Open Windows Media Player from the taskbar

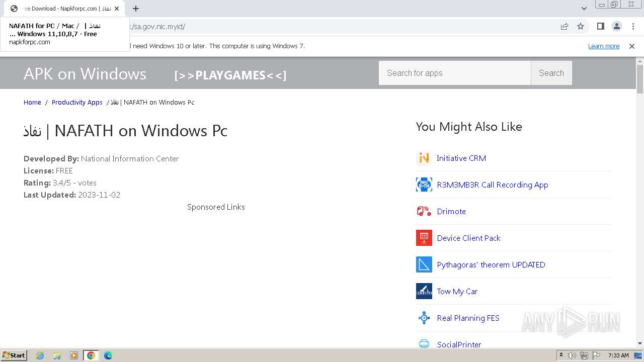74,355
